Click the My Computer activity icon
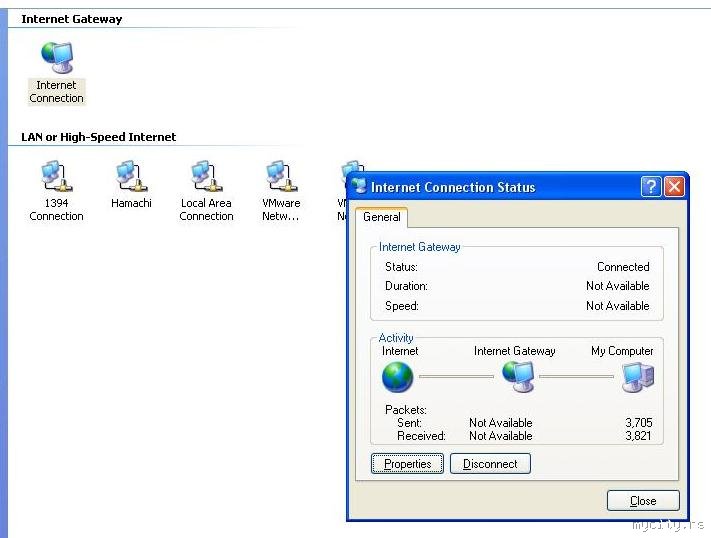The image size is (711, 538). click(x=637, y=377)
